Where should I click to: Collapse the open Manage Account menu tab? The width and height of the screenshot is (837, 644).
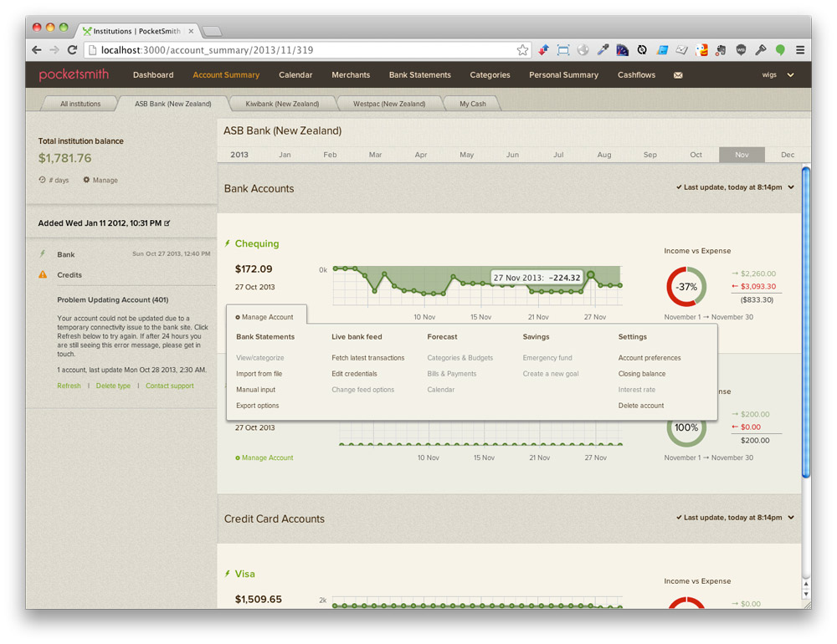pos(265,318)
